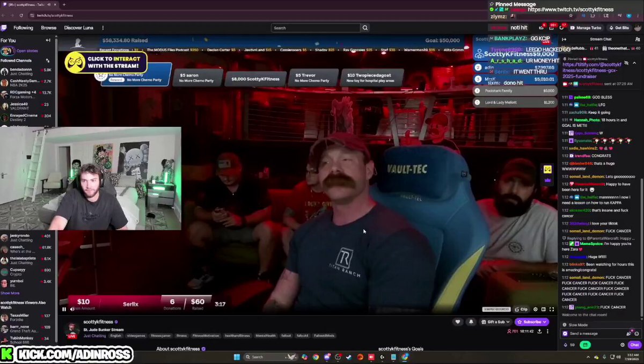644x364 pixels.
Task: Open the Gift a Sub dropdown
Action: [x=496, y=322]
